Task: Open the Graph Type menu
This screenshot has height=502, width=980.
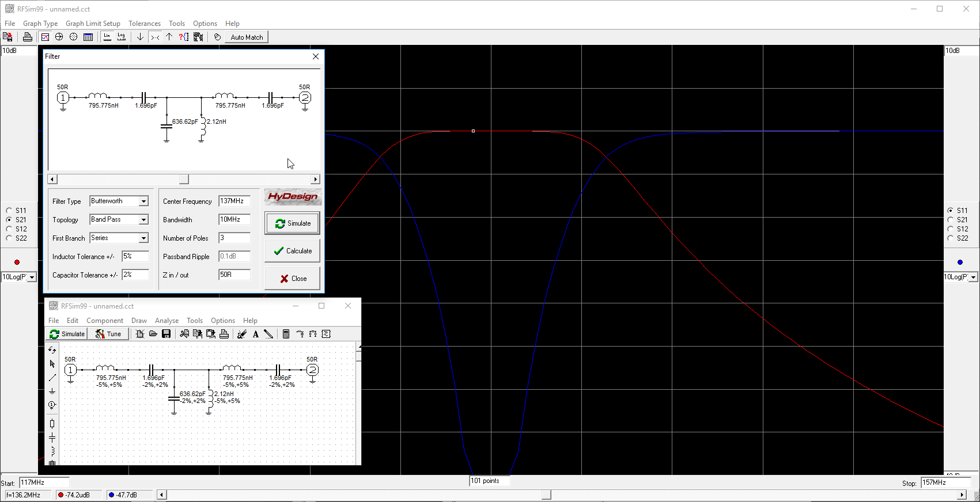Action: tap(40, 24)
